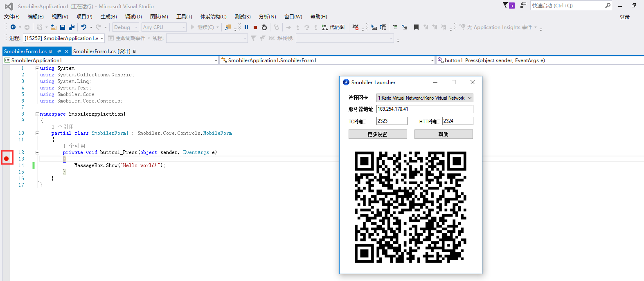Click 更多设置 button in Smobiler Launcher
Viewport: 644px width, 281px height.
pos(378,134)
